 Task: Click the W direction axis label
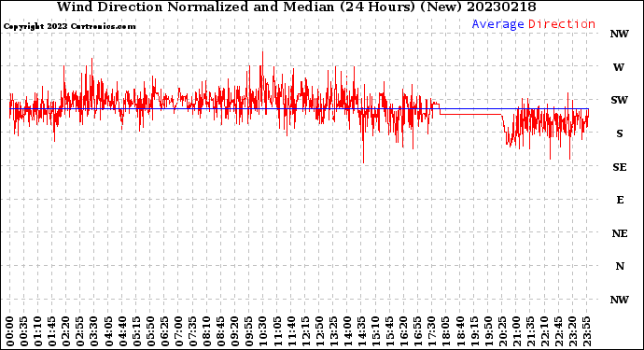(x=619, y=67)
